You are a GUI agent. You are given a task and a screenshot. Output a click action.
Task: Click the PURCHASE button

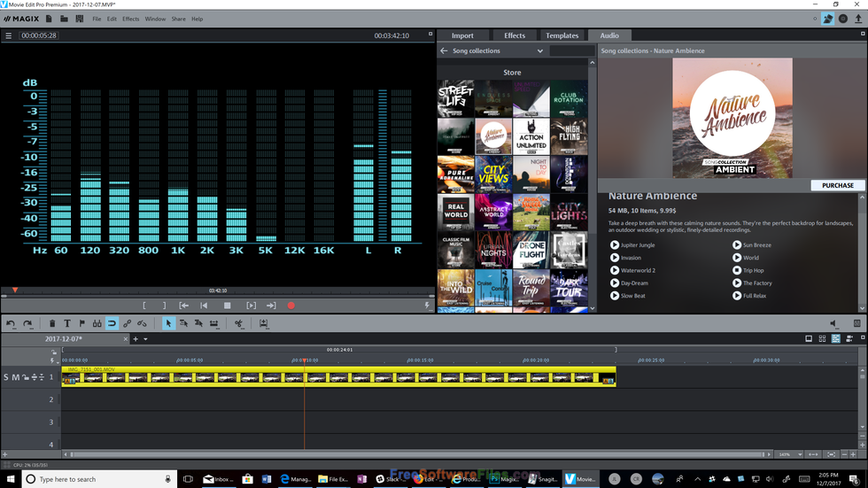click(x=838, y=185)
